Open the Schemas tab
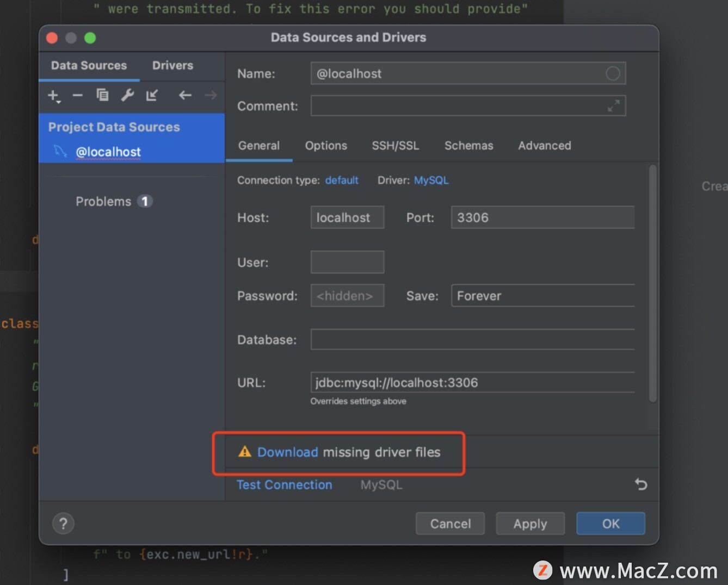The height and width of the screenshot is (585, 728). (469, 146)
